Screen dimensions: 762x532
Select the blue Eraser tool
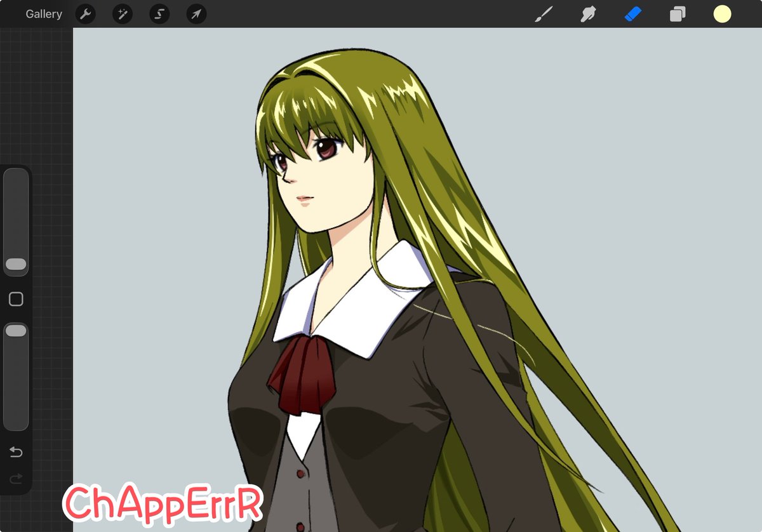[x=633, y=14]
